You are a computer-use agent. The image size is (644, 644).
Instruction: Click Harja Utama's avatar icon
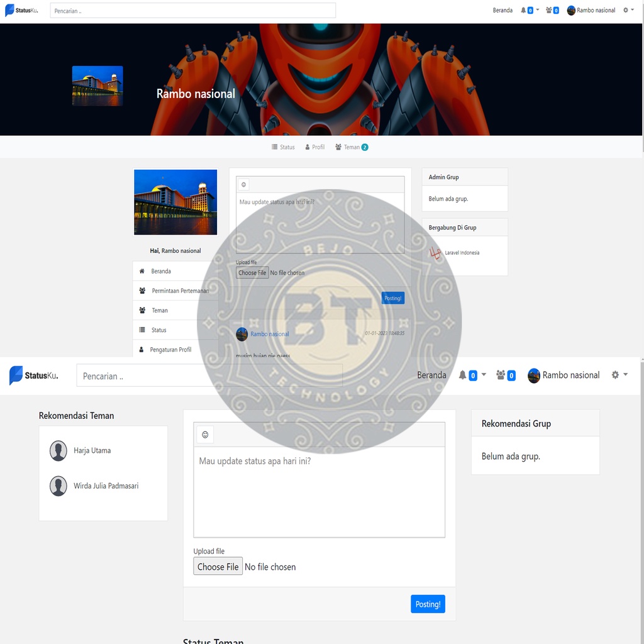click(x=58, y=450)
